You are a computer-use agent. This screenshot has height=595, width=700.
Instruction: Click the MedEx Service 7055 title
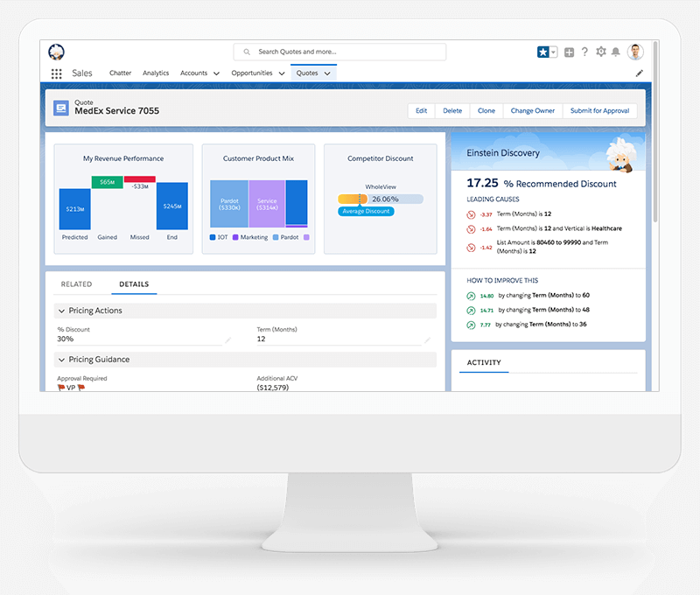[116, 111]
